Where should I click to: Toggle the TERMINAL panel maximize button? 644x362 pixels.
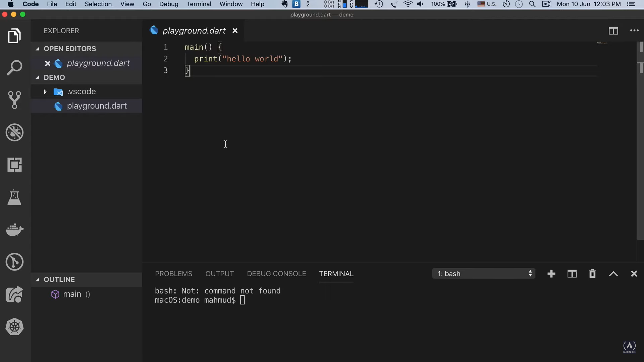coord(614,274)
